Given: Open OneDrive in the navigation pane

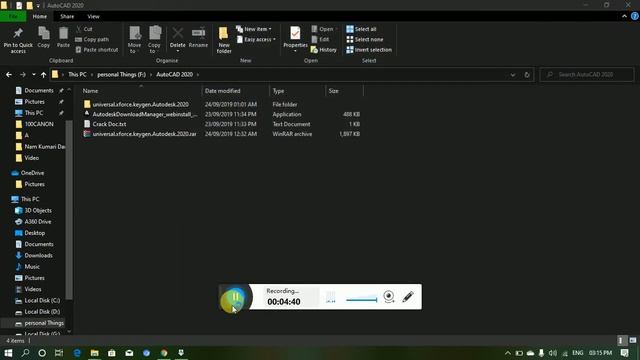Looking at the screenshot, I should coord(28,173).
